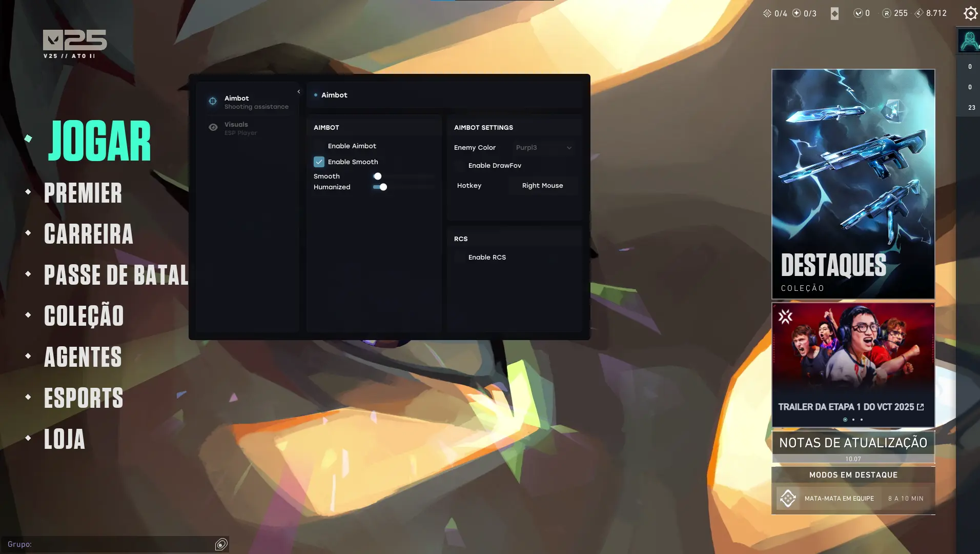Open the LOJA store menu item
The height and width of the screenshot is (554, 980).
(x=65, y=439)
